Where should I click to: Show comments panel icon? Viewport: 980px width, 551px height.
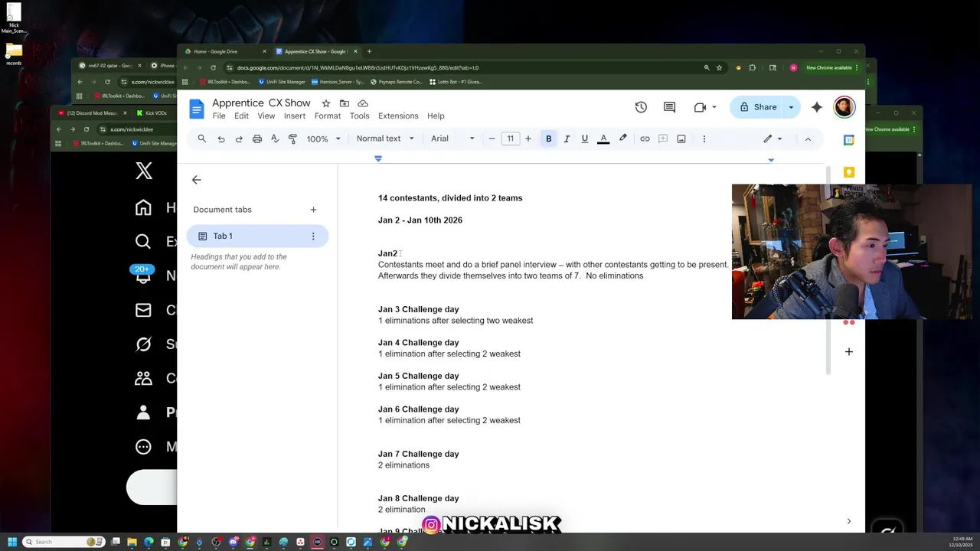[x=670, y=107]
